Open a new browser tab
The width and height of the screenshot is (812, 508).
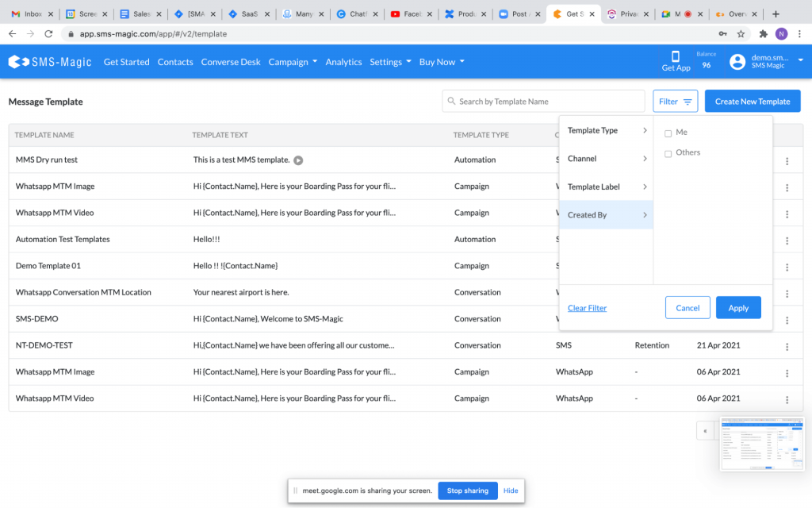(776, 14)
